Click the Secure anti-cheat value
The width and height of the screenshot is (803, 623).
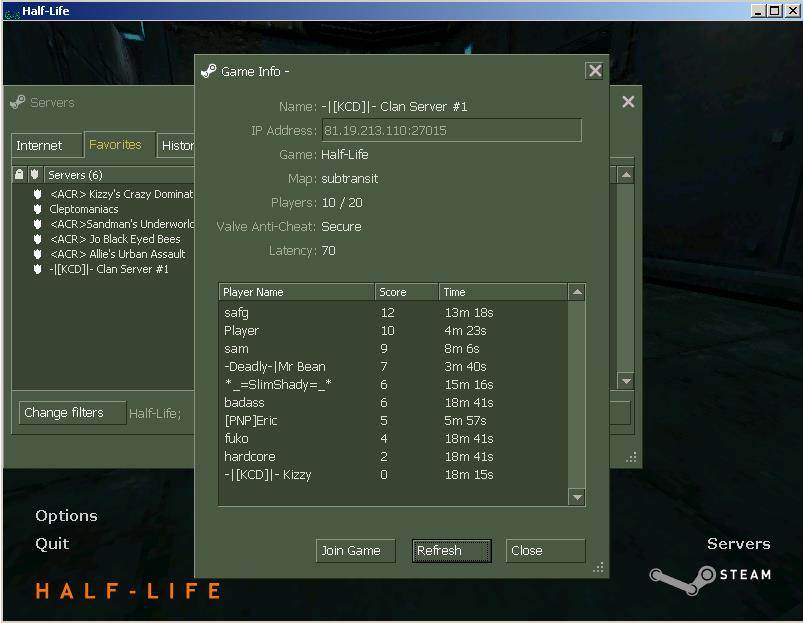coord(341,227)
